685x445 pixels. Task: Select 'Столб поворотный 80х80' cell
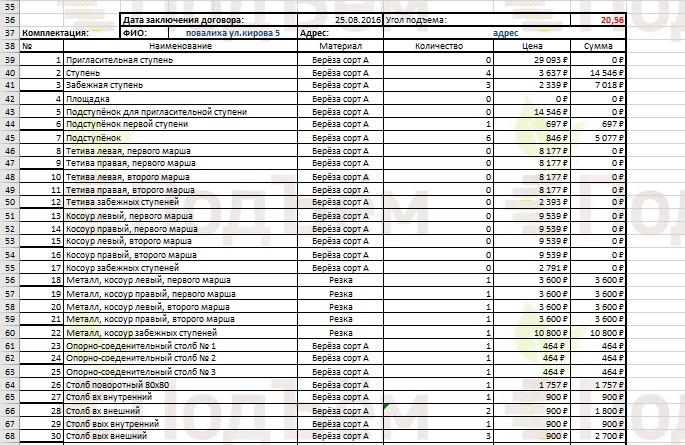pyautogui.click(x=180, y=385)
